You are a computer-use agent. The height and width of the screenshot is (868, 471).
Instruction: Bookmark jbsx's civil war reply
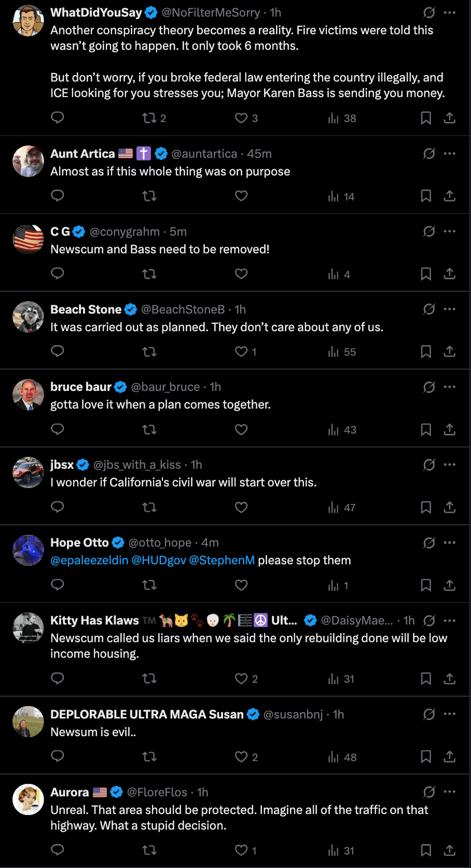[x=426, y=507]
